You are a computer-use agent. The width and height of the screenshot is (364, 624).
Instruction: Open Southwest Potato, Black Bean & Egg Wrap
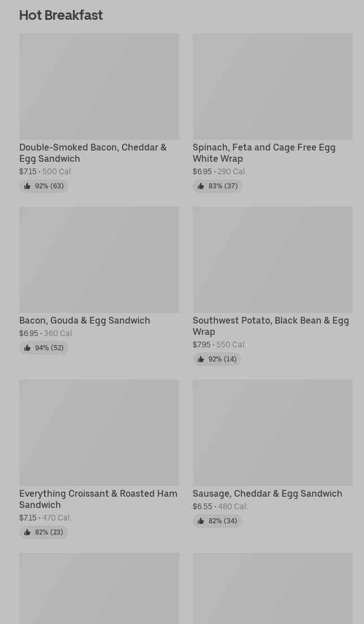(270, 326)
